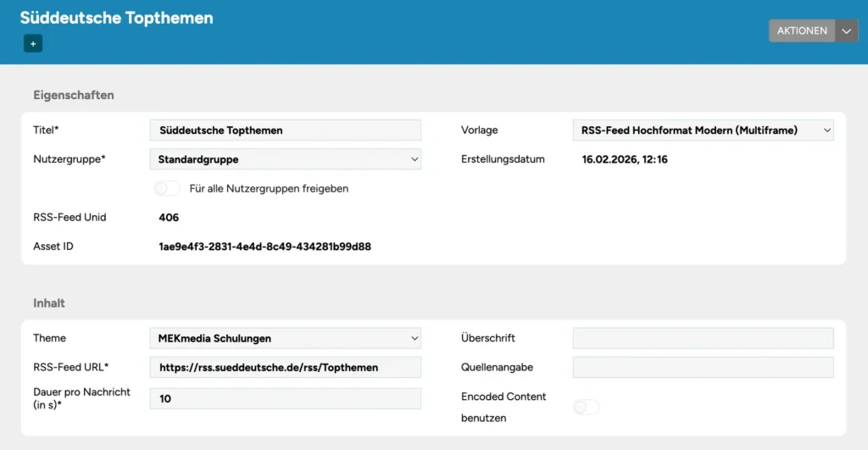Click the 'Asset ID' label
Image resolution: width=868 pixels, height=450 pixels.
(x=53, y=247)
